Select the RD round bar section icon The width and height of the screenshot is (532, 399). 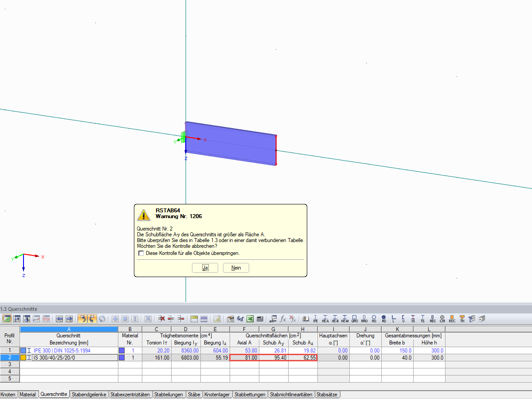click(384, 319)
